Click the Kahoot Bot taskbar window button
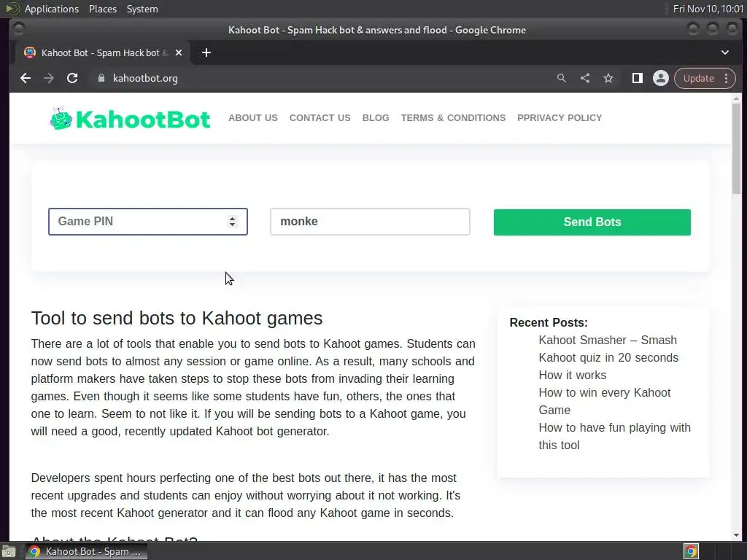The width and height of the screenshot is (747, 560). point(86,551)
